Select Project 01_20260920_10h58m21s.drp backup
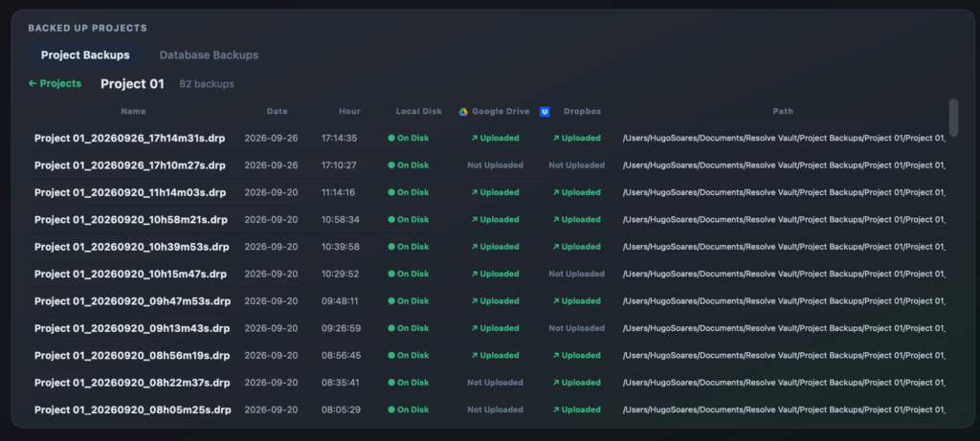The image size is (980, 441). coord(131,220)
